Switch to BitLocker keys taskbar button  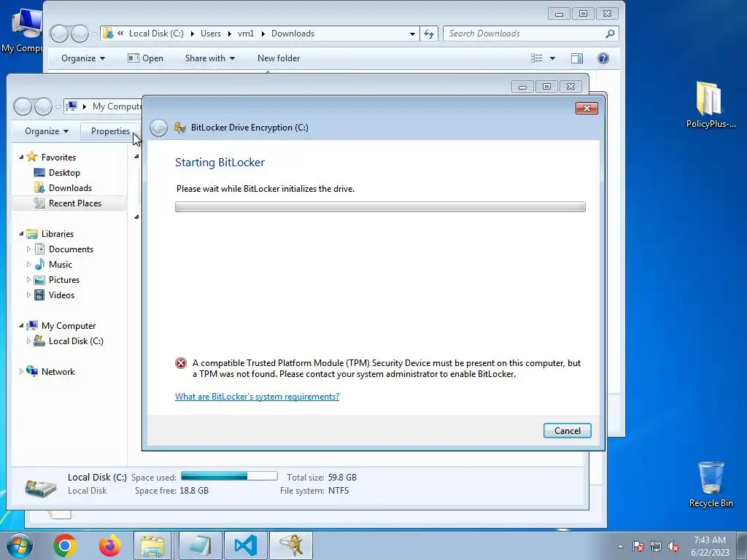(x=291, y=545)
